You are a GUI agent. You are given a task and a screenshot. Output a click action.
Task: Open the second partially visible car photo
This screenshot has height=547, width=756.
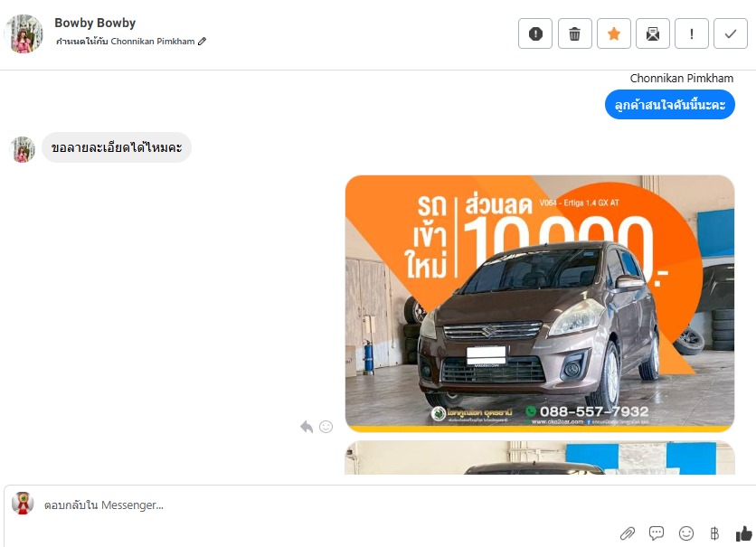point(540,457)
